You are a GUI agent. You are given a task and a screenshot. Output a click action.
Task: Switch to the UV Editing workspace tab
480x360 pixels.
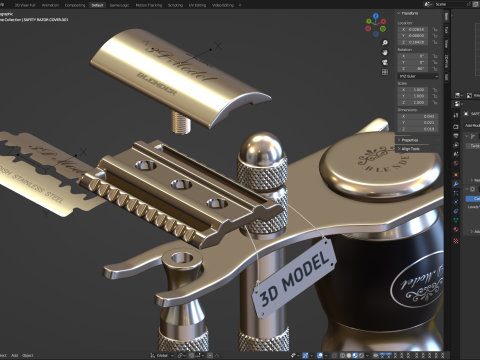pos(197,5)
